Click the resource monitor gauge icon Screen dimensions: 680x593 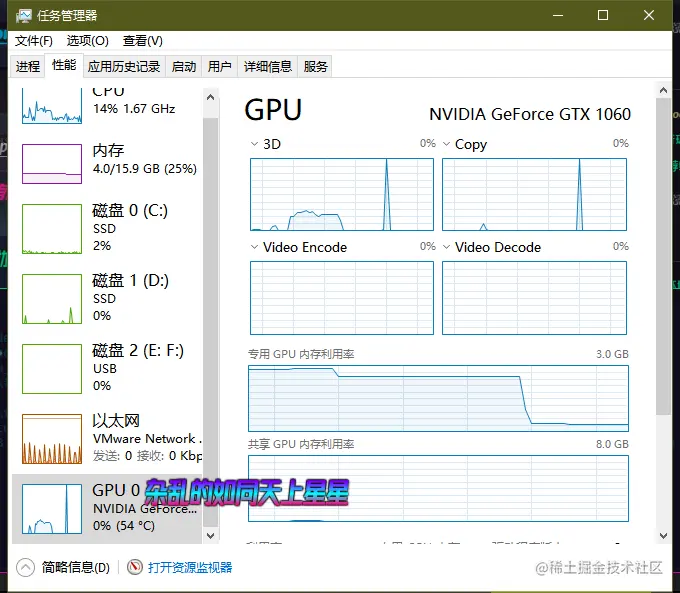(135, 567)
